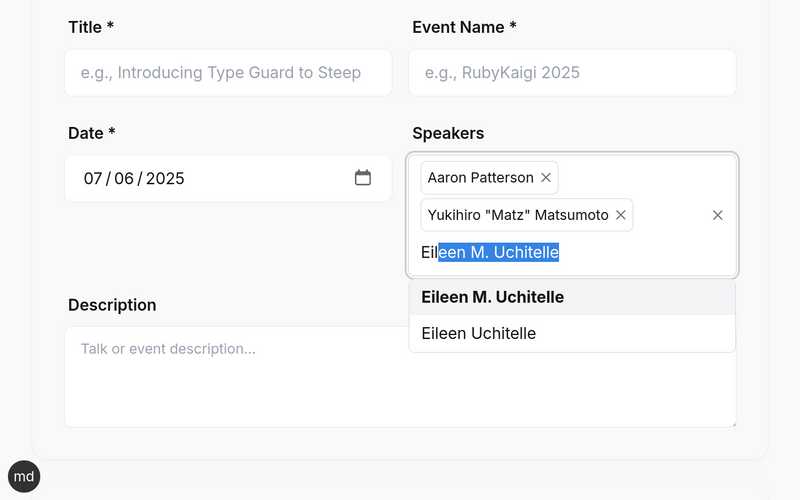Click the "Event Name *" label
The height and width of the screenshot is (500, 800).
pos(464,27)
